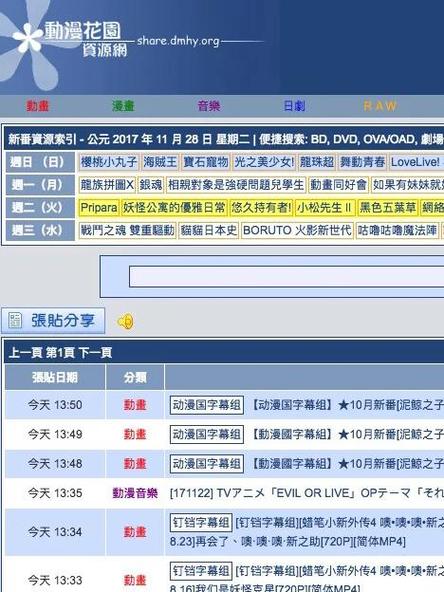Click 动漫国字幕组 tag in 13:48 row

(x=207, y=464)
